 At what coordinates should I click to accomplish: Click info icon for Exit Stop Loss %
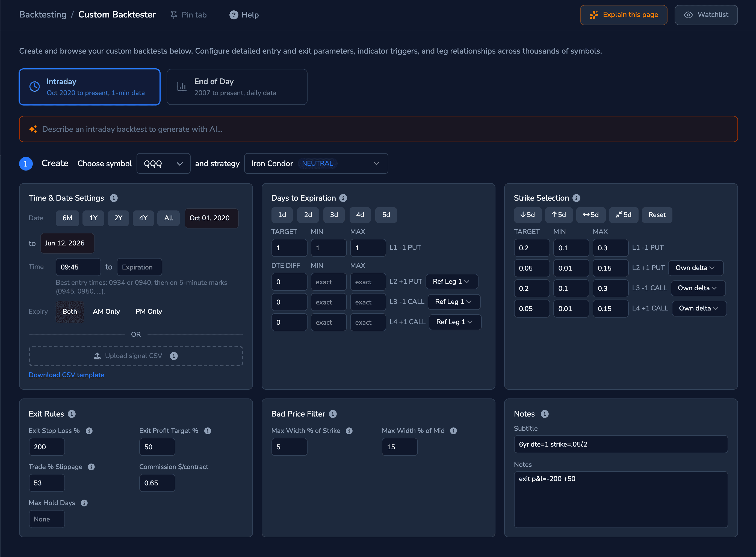click(89, 430)
